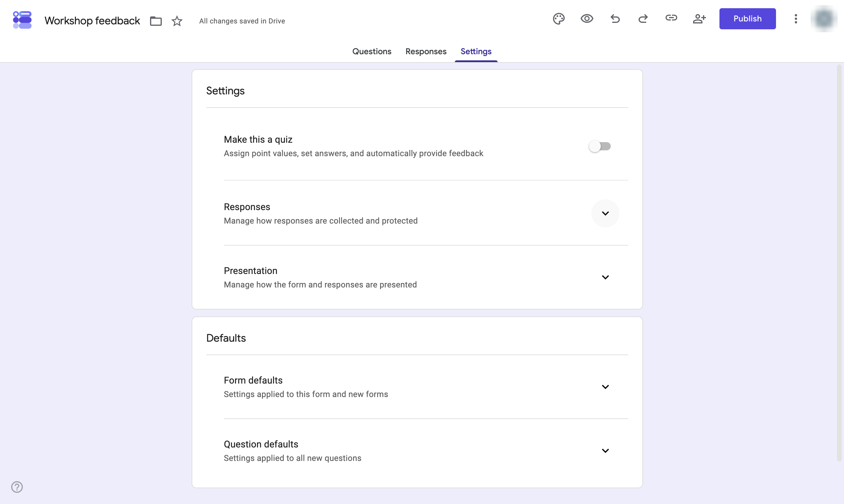This screenshot has width=844, height=504.
Task: Click the redo arrow icon
Action: point(643,19)
